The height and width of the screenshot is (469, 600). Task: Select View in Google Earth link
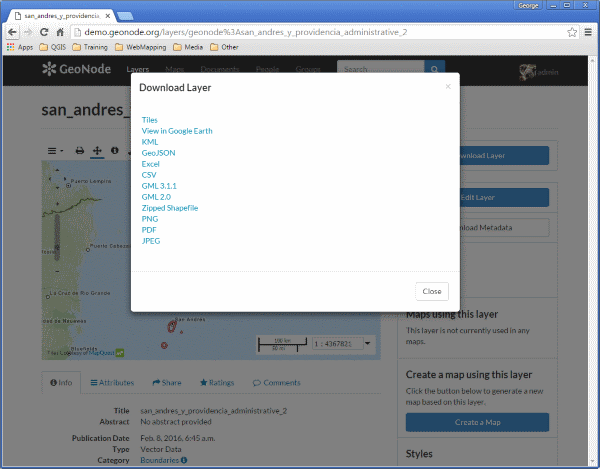coord(177,131)
